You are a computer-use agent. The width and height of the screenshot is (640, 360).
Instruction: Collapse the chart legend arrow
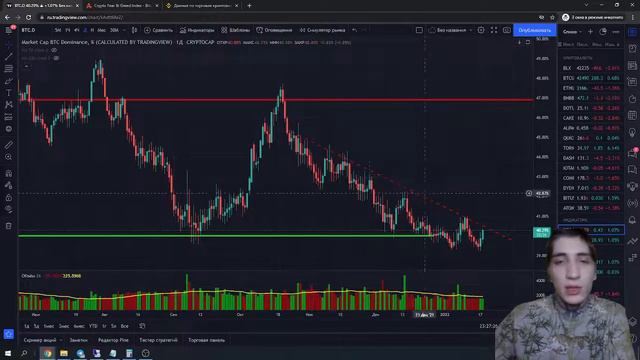coord(27,66)
